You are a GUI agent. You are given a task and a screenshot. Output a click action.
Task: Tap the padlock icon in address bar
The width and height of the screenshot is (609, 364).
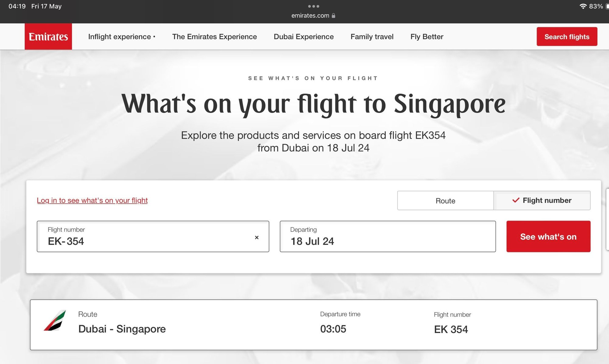pos(333,16)
